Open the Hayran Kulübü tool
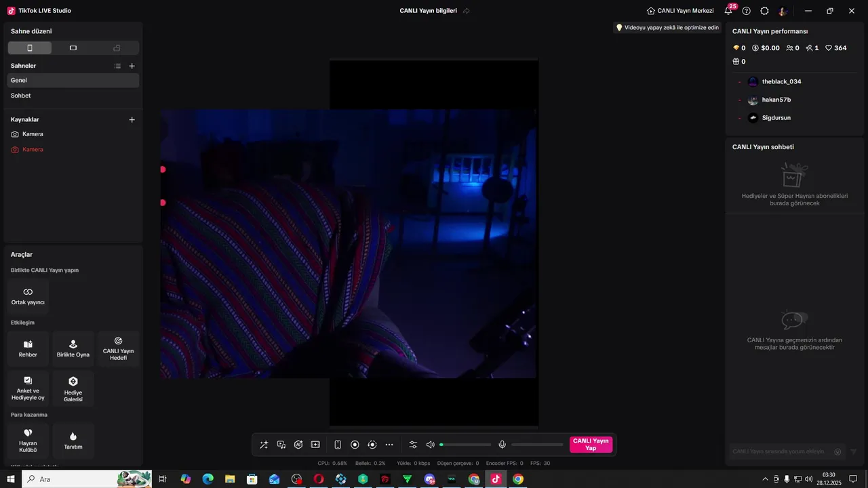Image resolution: width=868 pixels, height=488 pixels. pos(28,441)
